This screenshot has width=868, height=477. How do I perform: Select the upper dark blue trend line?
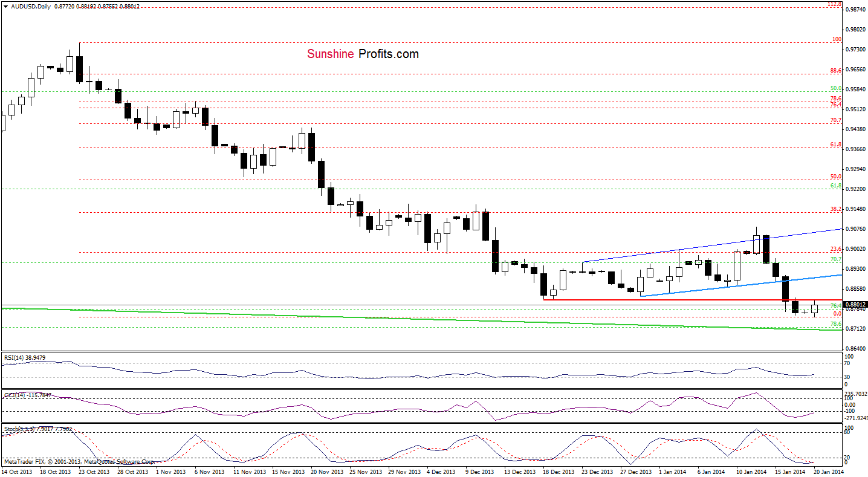click(x=712, y=245)
